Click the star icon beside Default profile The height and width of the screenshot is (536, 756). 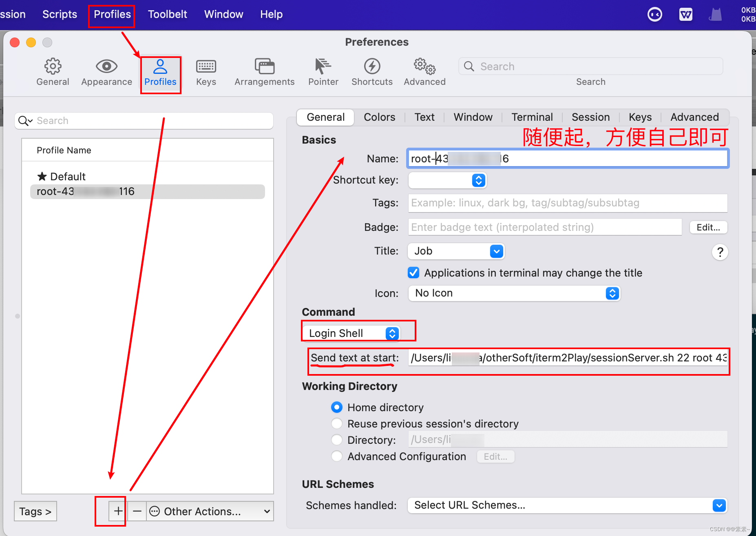pyautogui.click(x=42, y=176)
